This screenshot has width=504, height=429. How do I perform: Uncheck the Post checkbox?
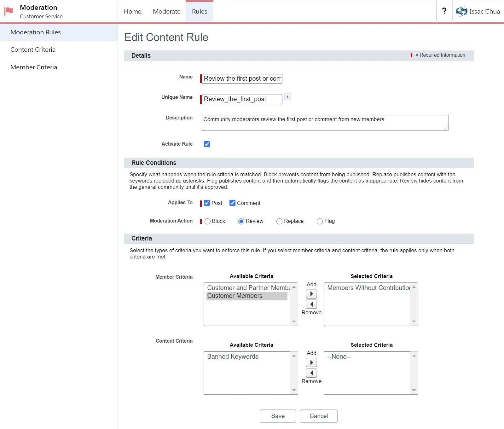tap(207, 203)
